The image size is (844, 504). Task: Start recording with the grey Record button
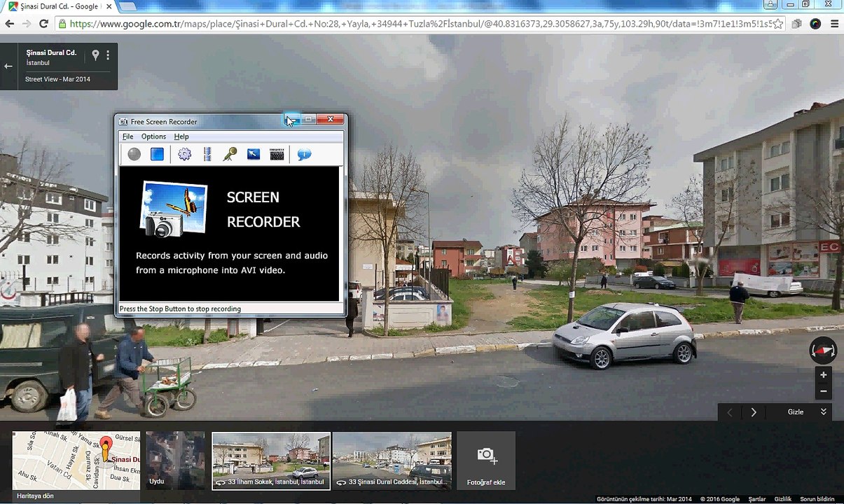point(134,155)
